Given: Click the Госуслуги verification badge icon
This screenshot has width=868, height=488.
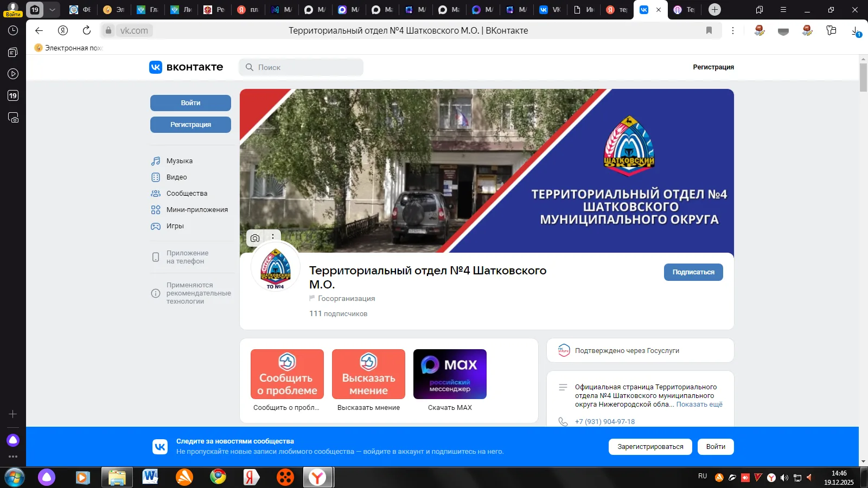Looking at the screenshot, I should click(564, 351).
